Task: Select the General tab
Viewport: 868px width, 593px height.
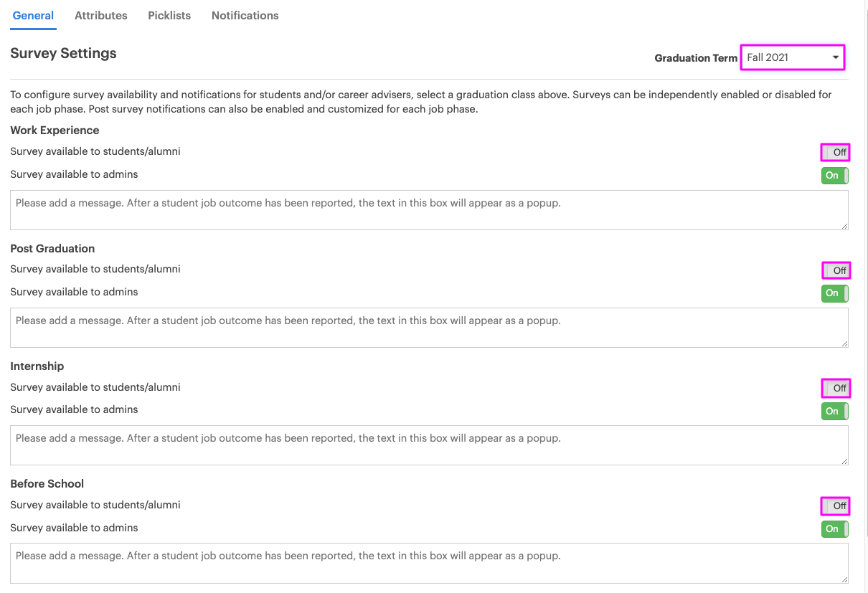Action: coord(33,15)
